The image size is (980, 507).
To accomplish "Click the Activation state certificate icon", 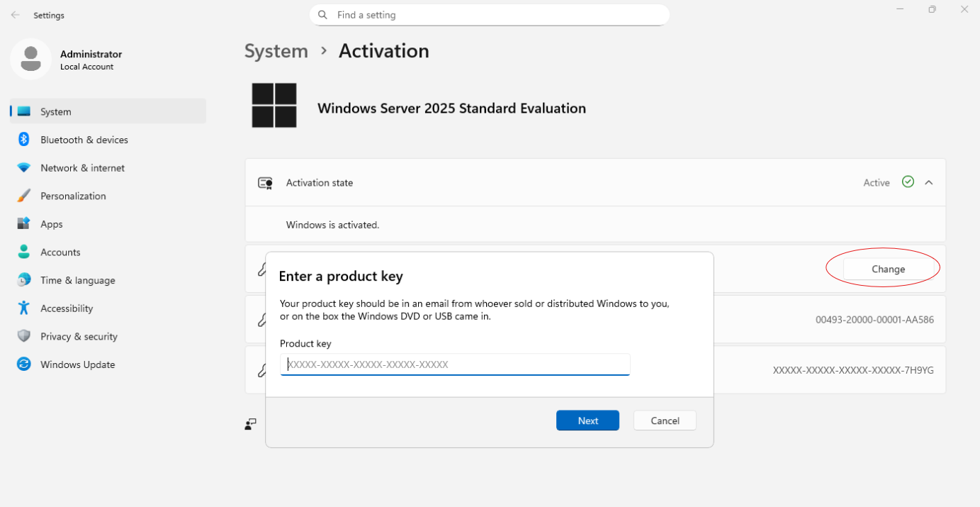I will point(266,183).
